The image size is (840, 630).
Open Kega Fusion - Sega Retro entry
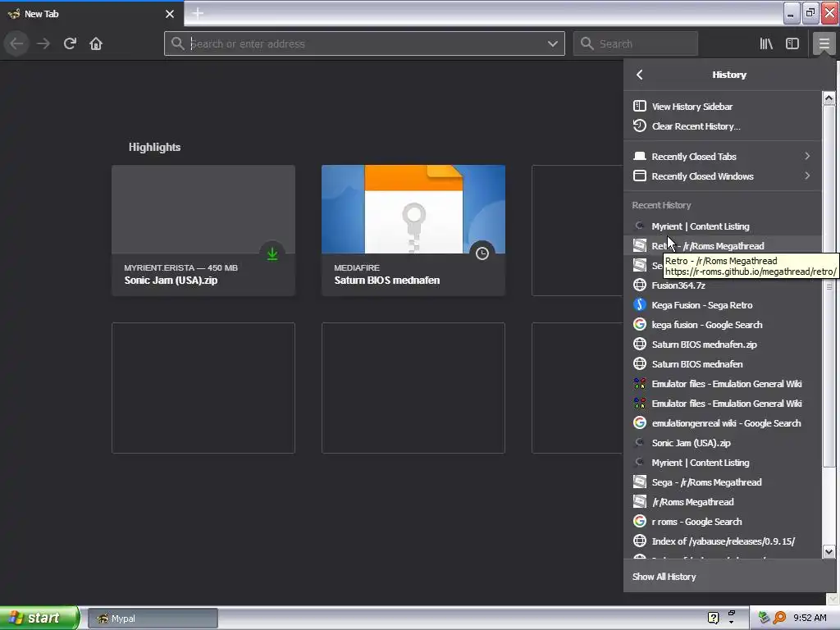tap(722, 305)
